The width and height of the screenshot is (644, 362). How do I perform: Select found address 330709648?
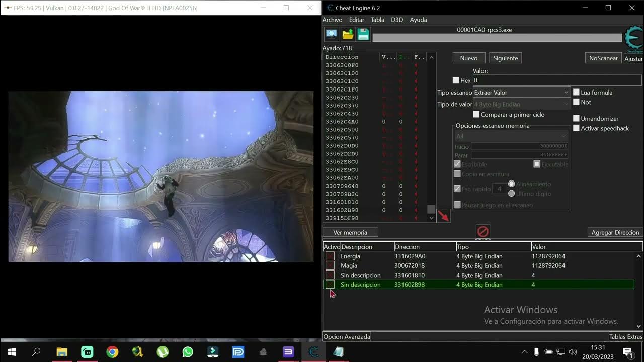[342, 186]
